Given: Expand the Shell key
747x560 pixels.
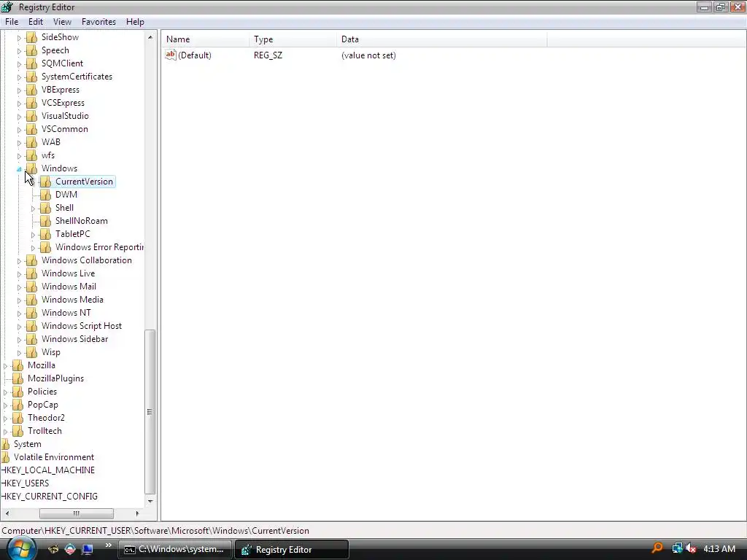Looking at the screenshot, I should click(x=33, y=208).
